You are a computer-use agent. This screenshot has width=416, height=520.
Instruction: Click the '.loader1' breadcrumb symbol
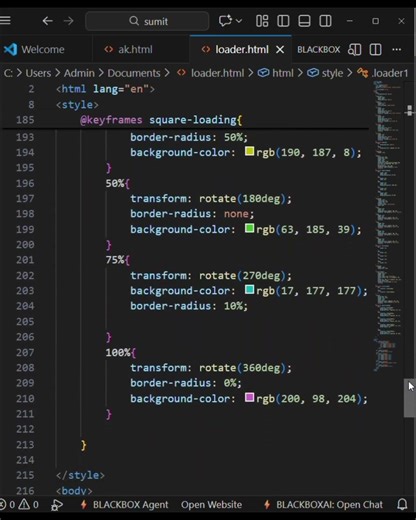pyautogui.click(x=390, y=73)
